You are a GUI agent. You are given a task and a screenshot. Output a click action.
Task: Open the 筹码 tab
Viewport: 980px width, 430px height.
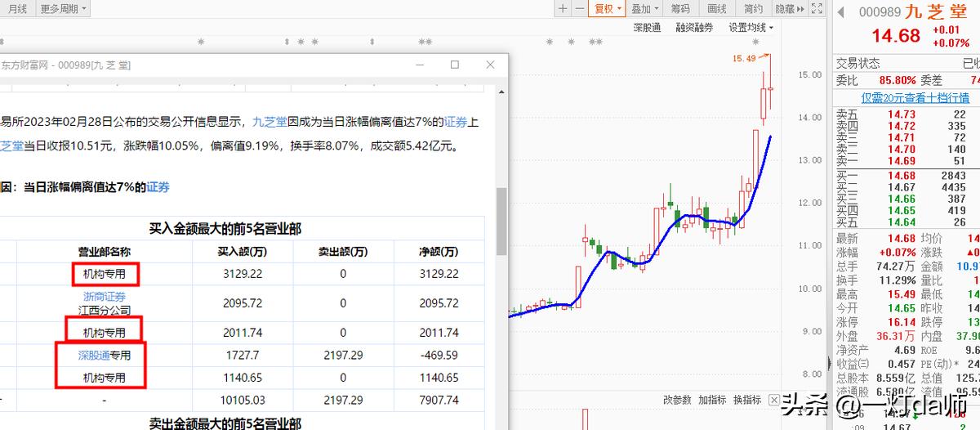pos(680,9)
